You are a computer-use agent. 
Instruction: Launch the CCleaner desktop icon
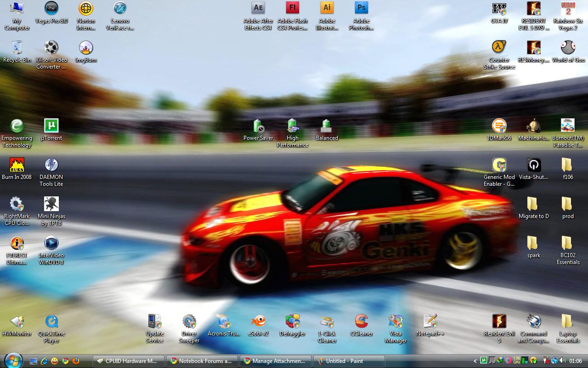[x=362, y=325]
